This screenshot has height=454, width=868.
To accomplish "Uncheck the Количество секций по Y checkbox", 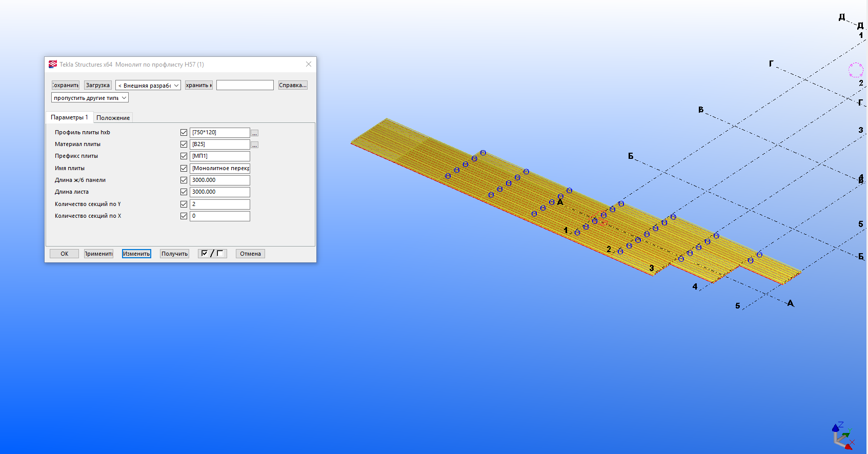I will [184, 204].
